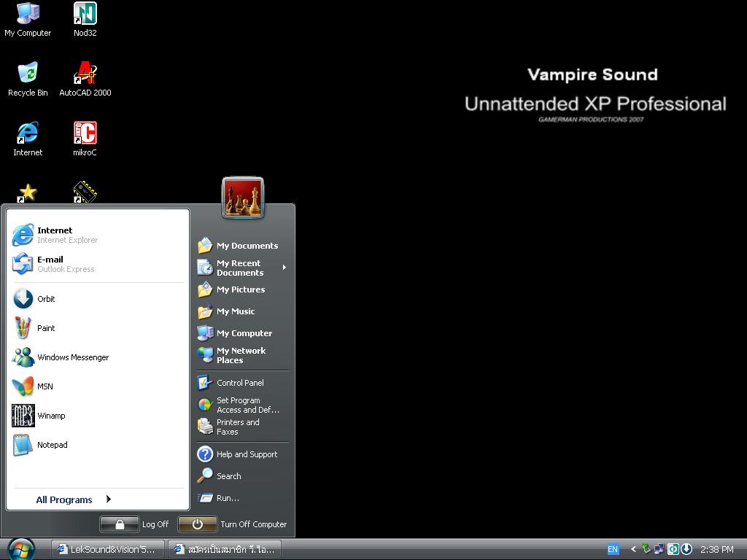747x560 pixels.
Task: Click the Start orb button
Action: click(x=21, y=549)
